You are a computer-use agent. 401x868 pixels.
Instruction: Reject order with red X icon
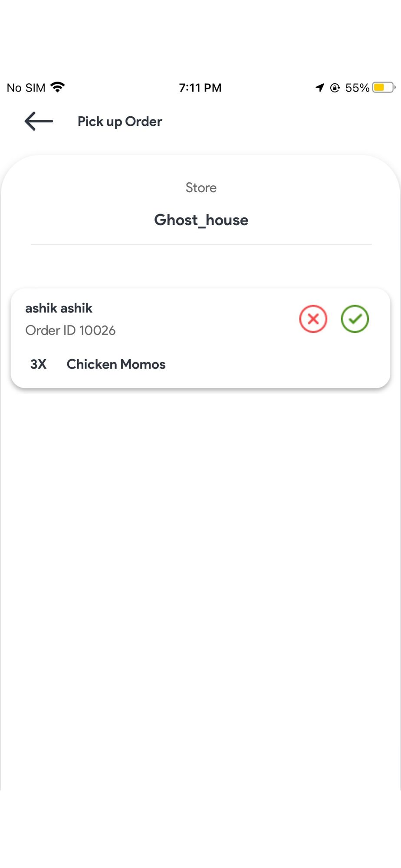[x=313, y=319]
